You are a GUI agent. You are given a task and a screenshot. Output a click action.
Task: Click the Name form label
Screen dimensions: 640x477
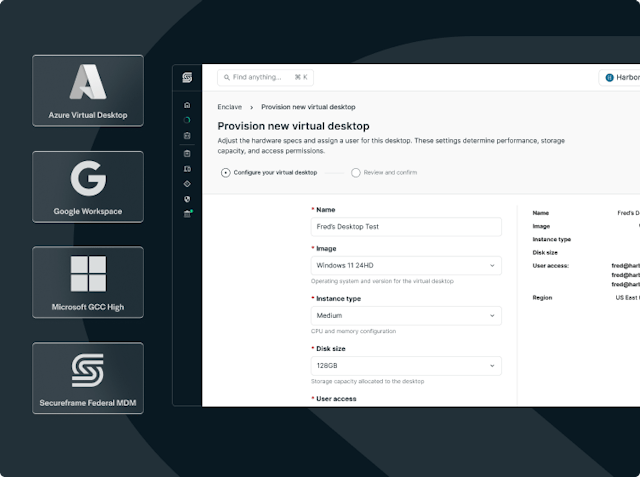325,210
